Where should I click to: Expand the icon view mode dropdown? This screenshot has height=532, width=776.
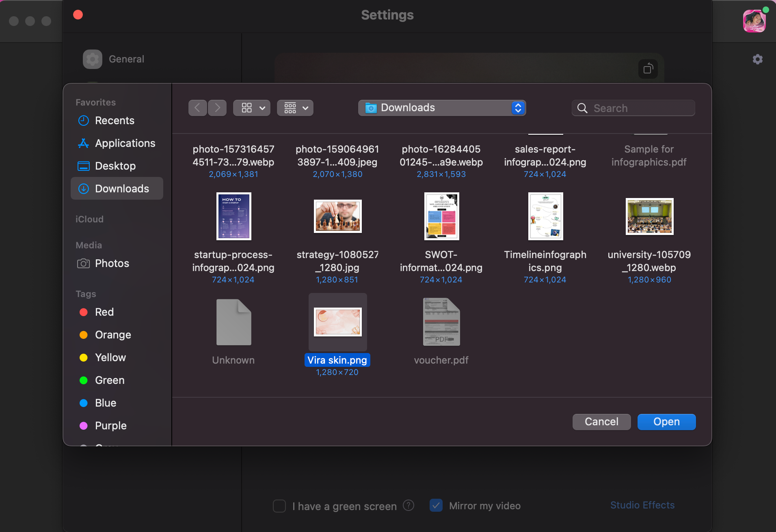[252, 108]
